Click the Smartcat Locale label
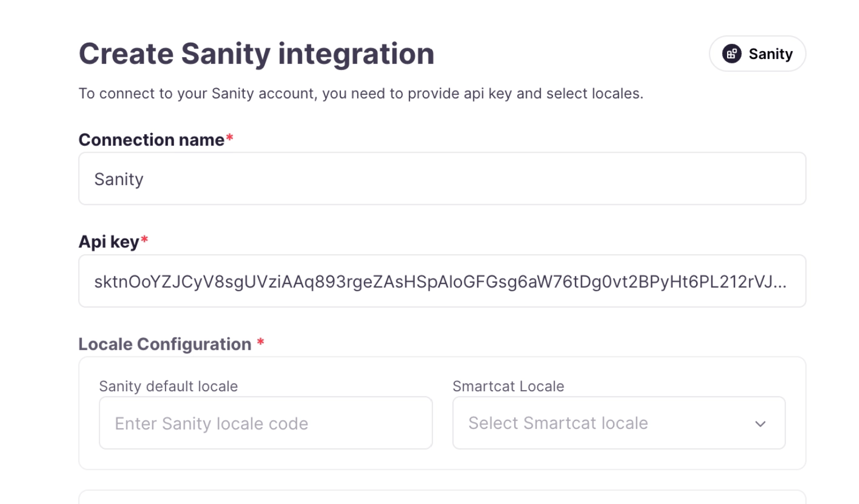The image size is (859, 504). [x=508, y=386]
